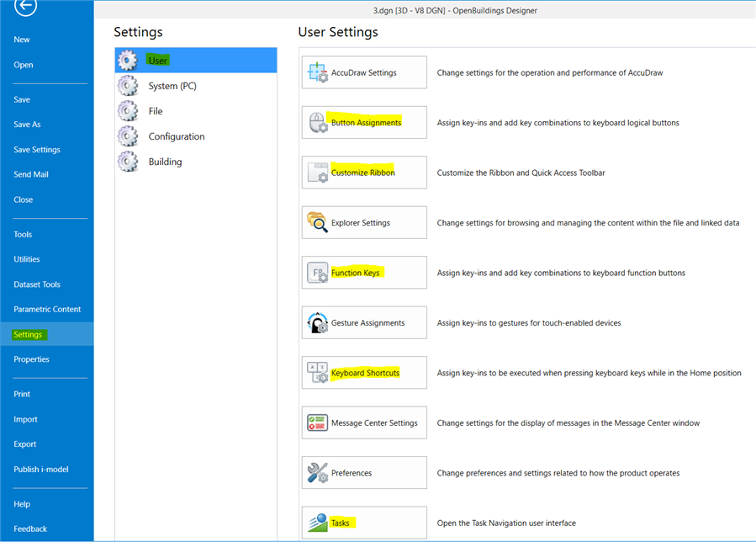Open the Explorer Settings button
756x542 pixels.
pos(364,222)
